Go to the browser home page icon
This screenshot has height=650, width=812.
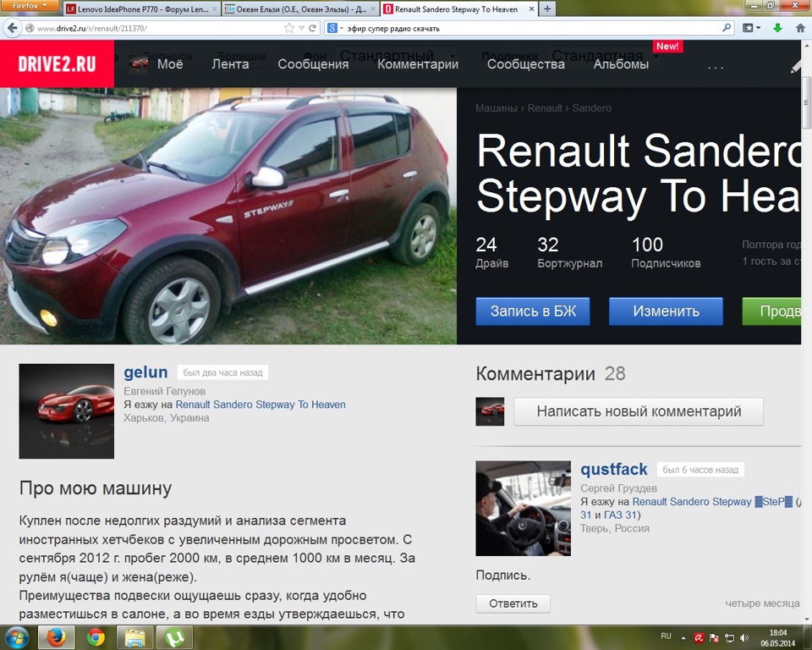[x=800, y=28]
